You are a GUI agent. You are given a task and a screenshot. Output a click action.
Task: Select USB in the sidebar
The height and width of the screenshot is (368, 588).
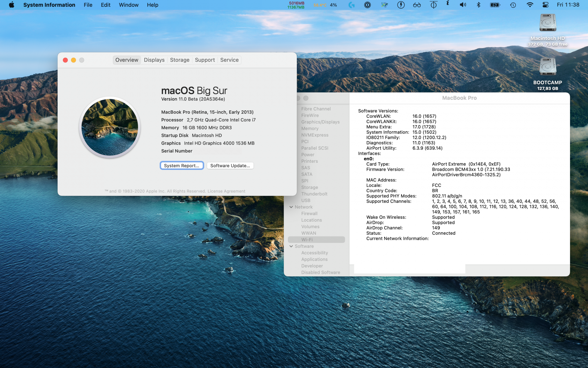pyautogui.click(x=306, y=200)
